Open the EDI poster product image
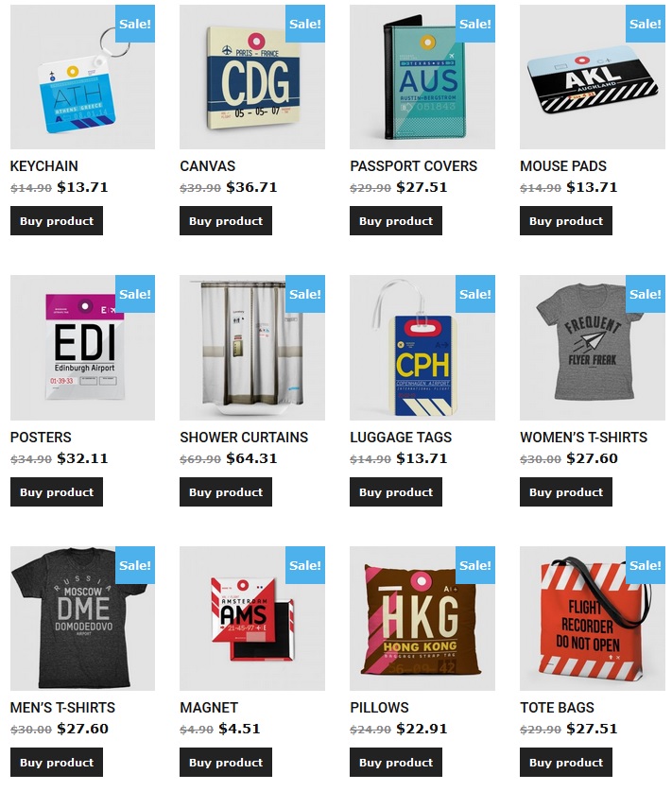672x791 pixels. pyautogui.click(x=82, y=348)
